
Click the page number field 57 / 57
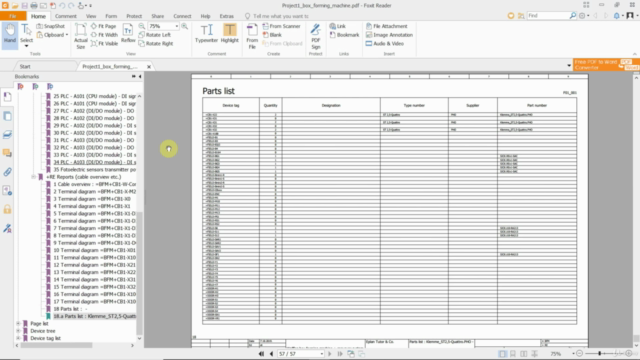tap(298, 354)
